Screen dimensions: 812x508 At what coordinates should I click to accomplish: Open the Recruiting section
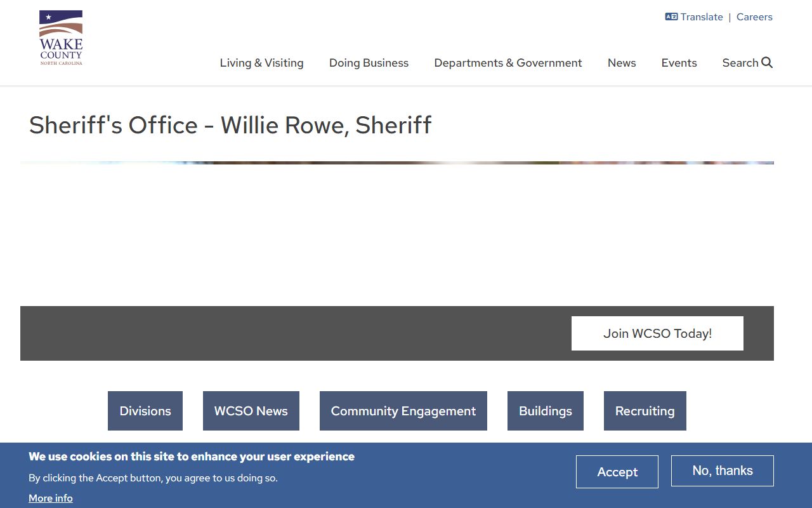tap(645, 411)
